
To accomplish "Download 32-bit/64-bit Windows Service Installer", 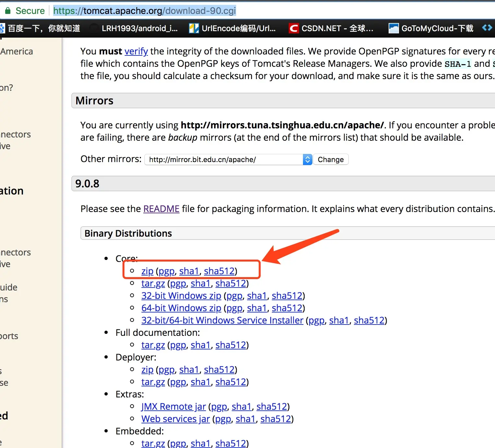I will (x=222, y=320).
